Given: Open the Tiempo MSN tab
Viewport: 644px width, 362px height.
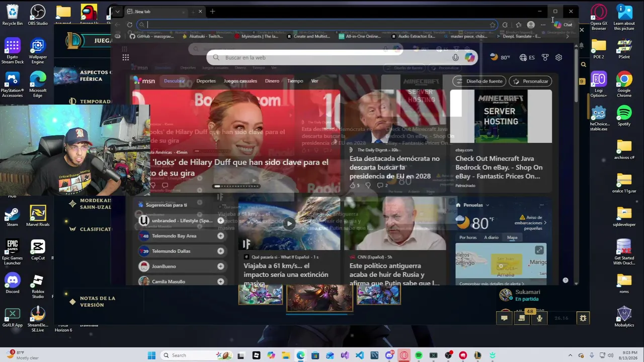Looking at the screenshot, I should (x=295, y=81).
